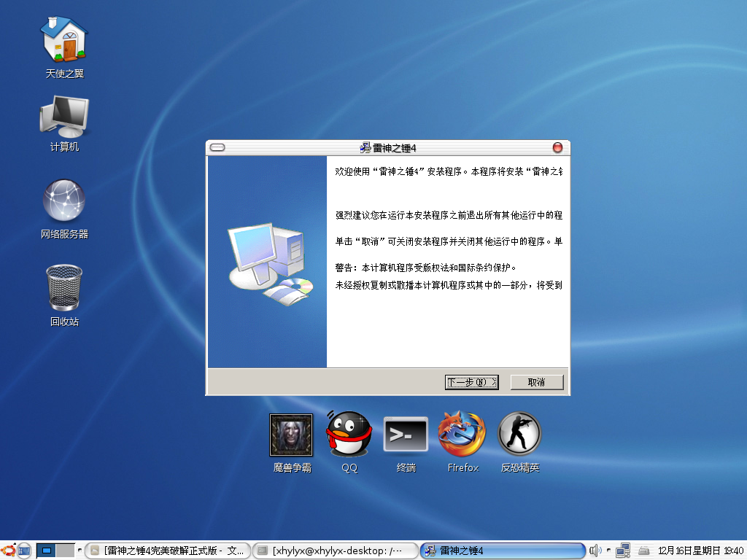Screen dimensions: 747x560
Task: Click the line 警告：本计算机程序受版权法和国际条约保护。
Action: [x=425, y=268]
